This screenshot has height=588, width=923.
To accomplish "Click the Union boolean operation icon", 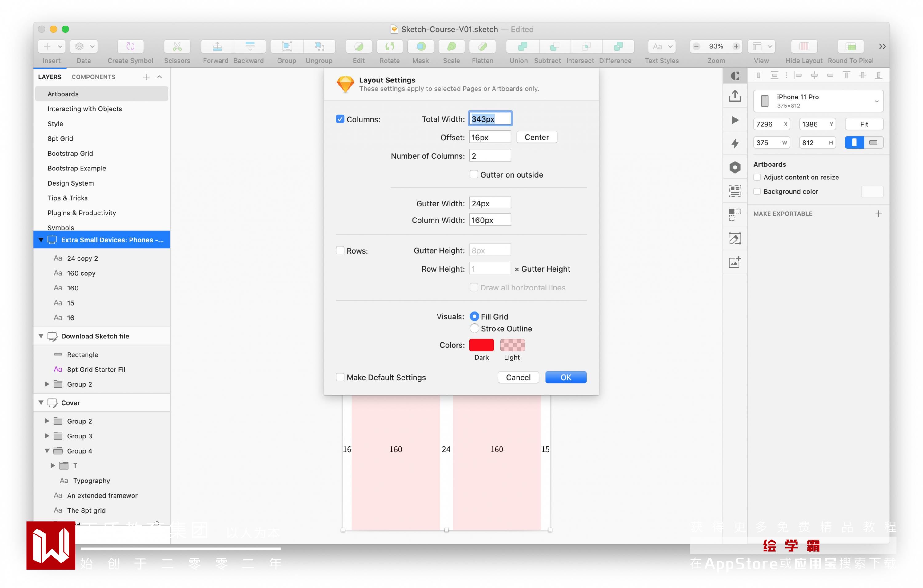I will coord(522,46).
